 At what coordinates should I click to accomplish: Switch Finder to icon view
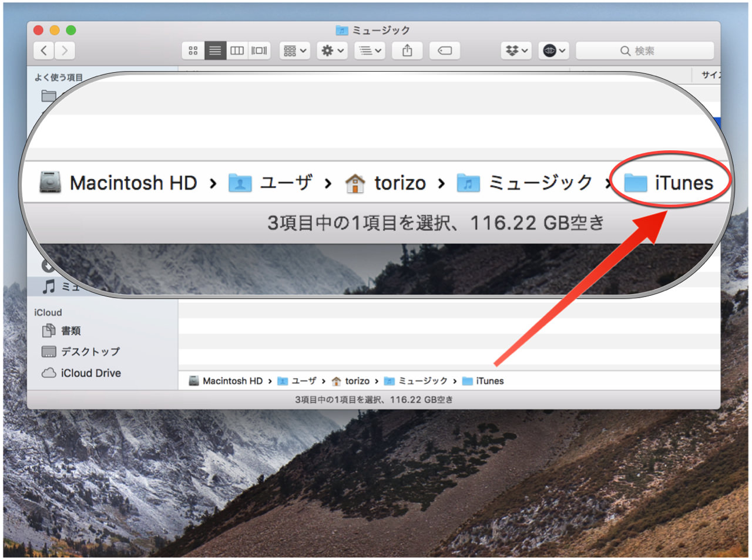(193, 50)
